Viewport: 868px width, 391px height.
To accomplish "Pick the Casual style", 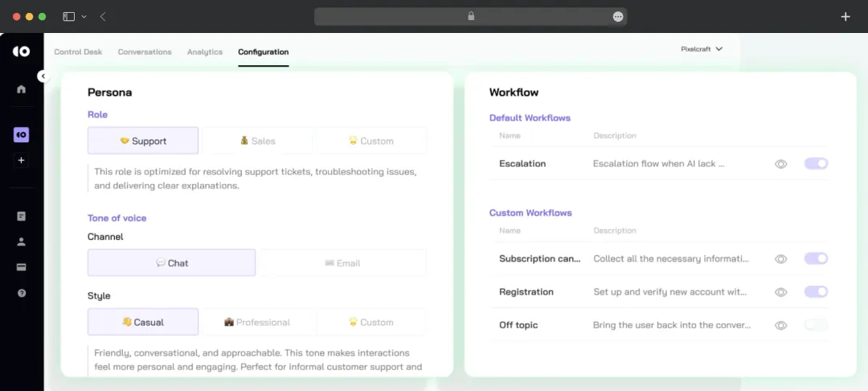I will pyautogui.click(x=143, y=322).
